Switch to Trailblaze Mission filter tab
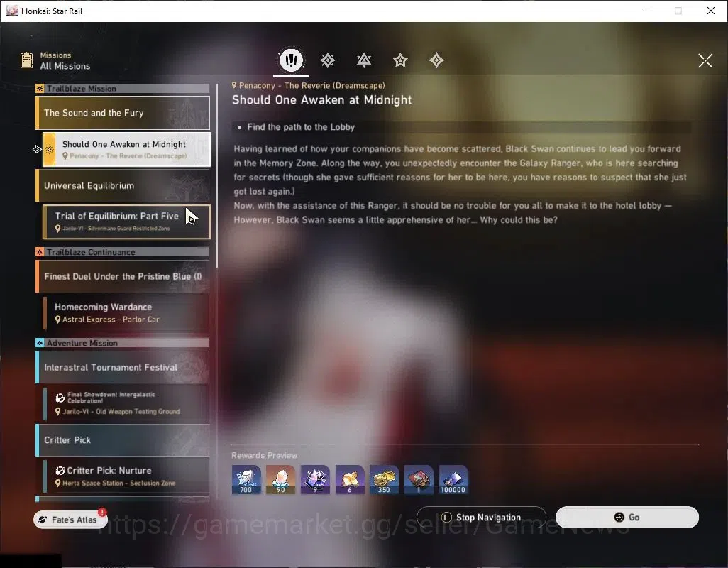This screenshot has height=568, width=728. pyautogui.click(x=328, y=60)
